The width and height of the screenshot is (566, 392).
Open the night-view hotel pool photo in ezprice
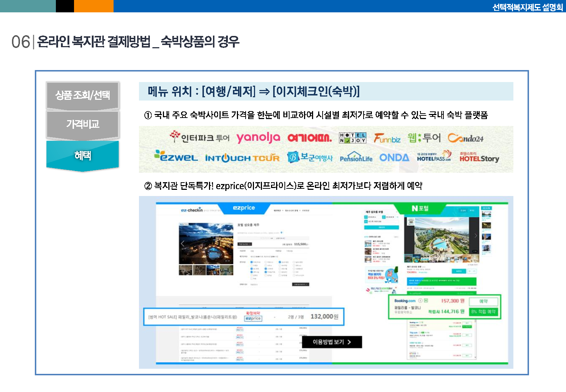click(206, 244)
